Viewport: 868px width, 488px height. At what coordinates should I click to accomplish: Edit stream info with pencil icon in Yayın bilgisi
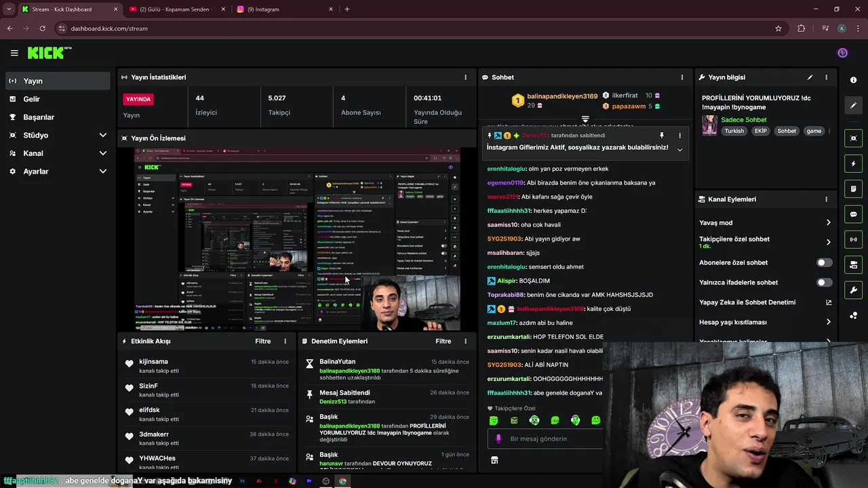tap(810, 77)
